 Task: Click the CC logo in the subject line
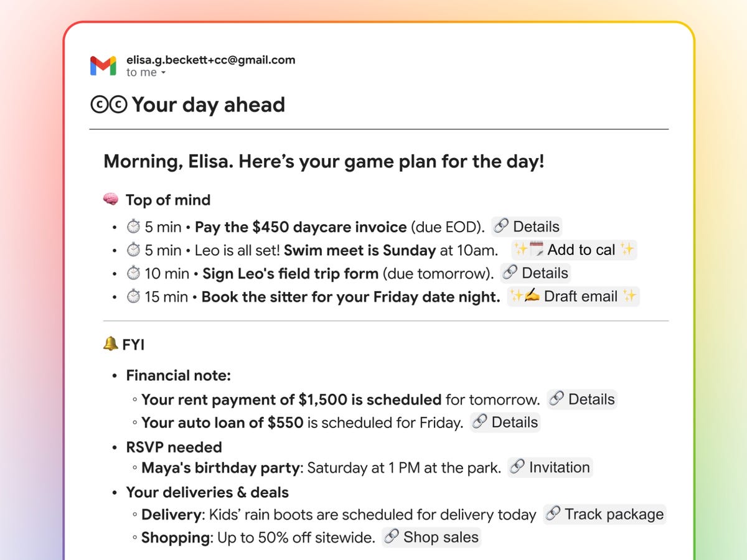(x=108, y=105)
